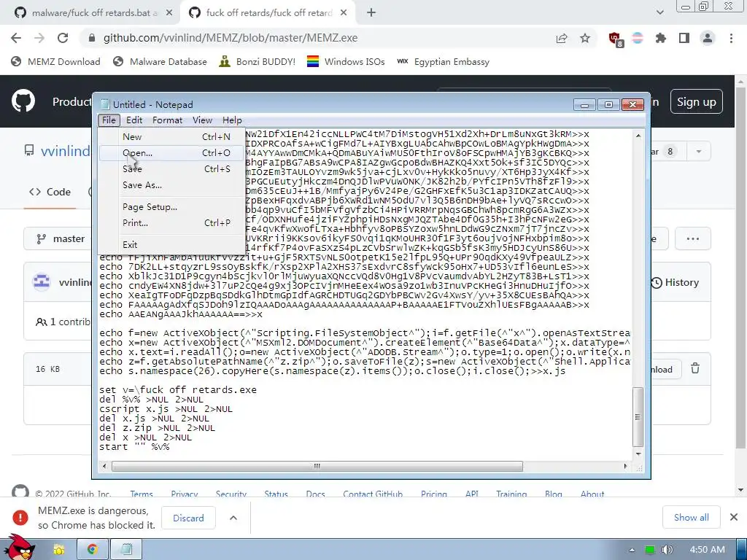Image resolution: width=747 pixels, height=560 pixels.
Task: Click the Notepad scroll up arrow
Action: coord(638,136)
